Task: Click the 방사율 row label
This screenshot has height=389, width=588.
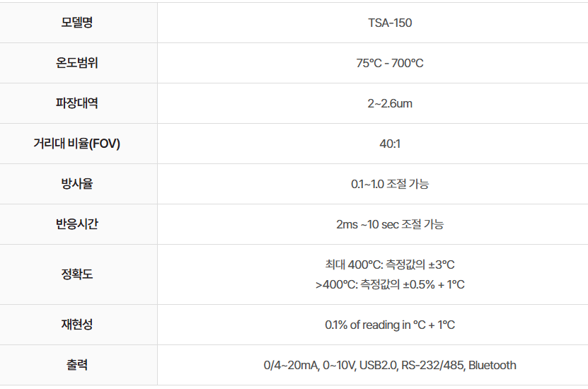Action: [77, 184]
